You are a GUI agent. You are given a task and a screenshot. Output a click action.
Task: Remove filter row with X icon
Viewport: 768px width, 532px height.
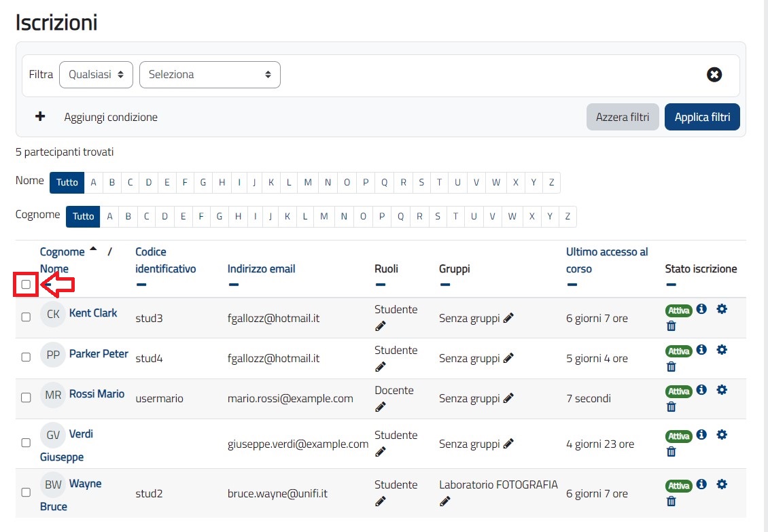point(714,75)
